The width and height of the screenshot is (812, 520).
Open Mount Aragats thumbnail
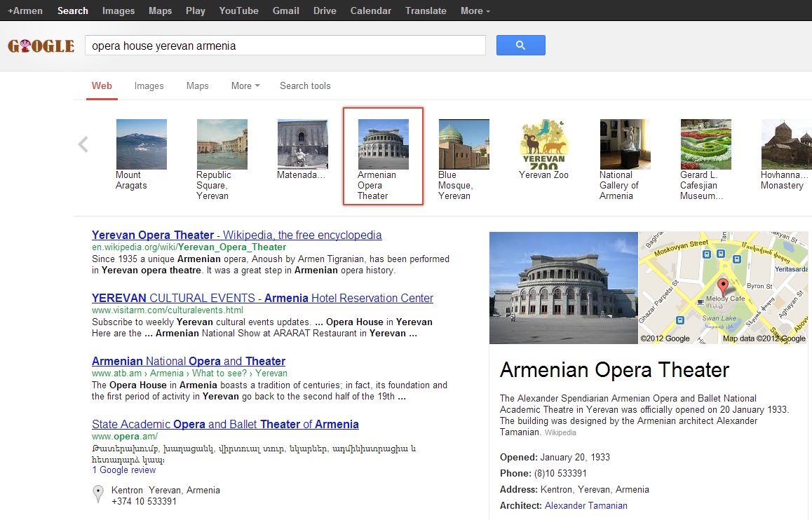[142, 144]
